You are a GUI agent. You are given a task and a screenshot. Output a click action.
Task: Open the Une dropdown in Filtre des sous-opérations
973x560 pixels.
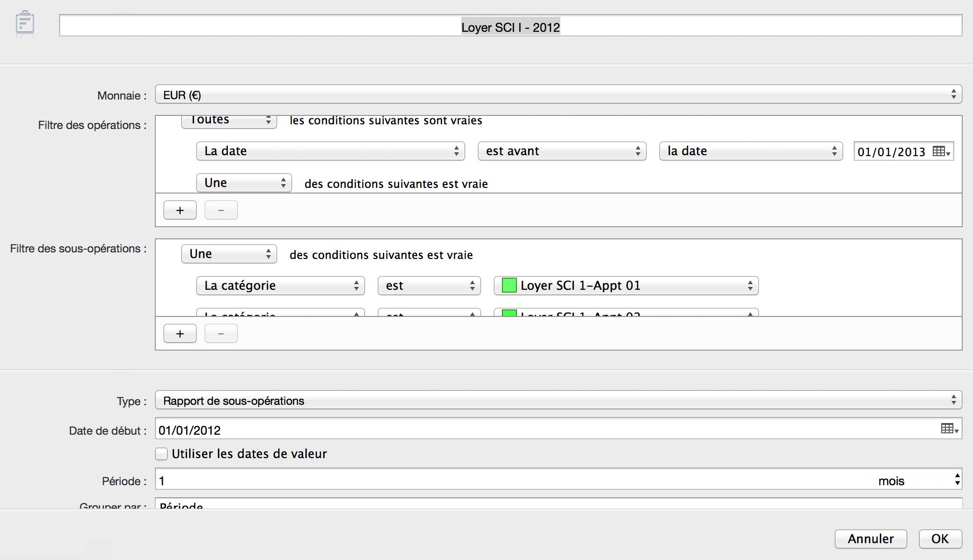pos(229,254)
